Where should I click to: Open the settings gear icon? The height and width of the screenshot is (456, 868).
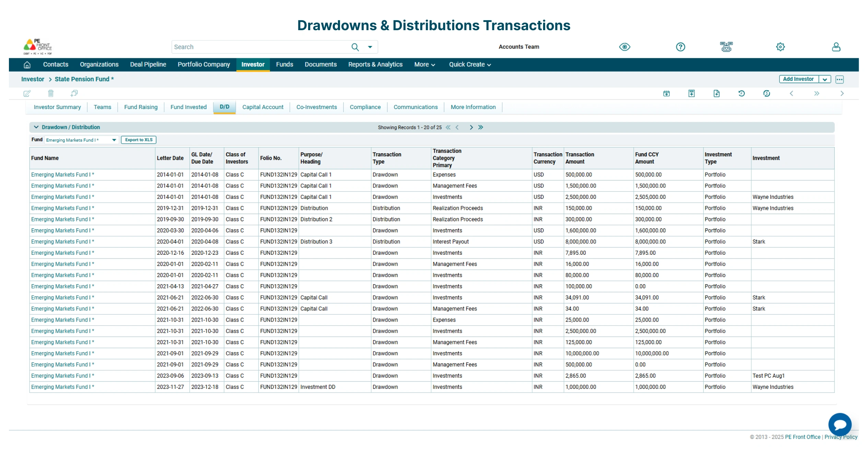pos(780,47)
